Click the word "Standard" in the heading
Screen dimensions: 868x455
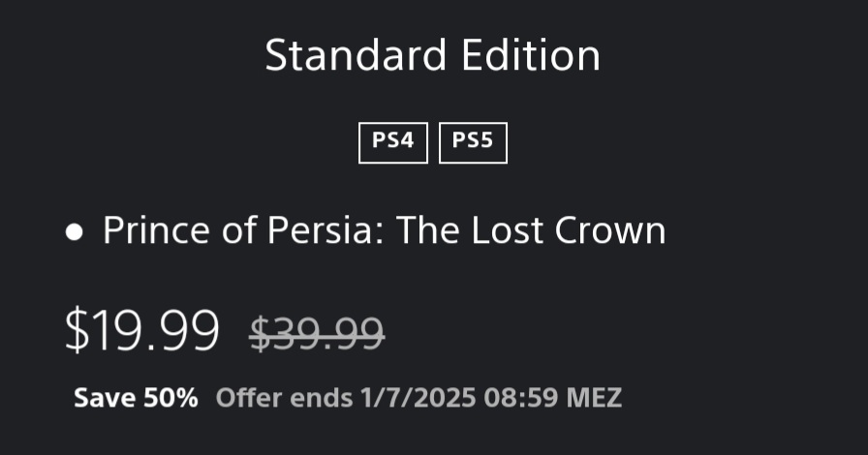(x=348, y=56)
